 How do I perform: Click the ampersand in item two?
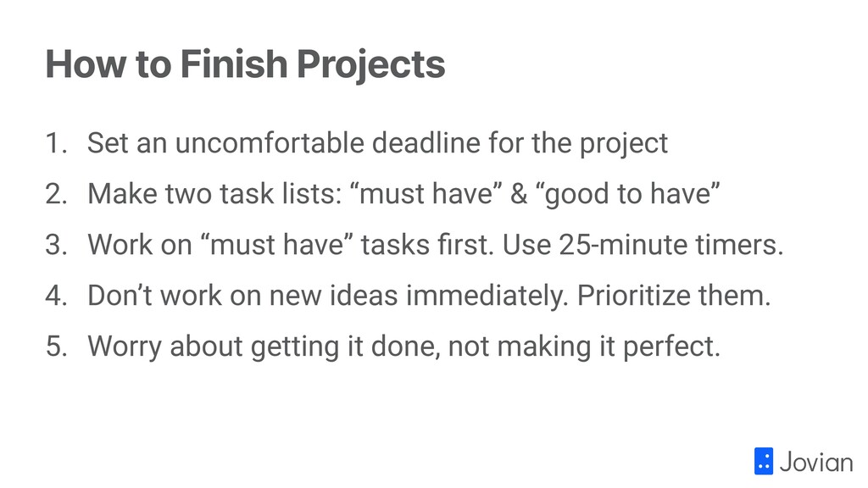tap(519, 194)
